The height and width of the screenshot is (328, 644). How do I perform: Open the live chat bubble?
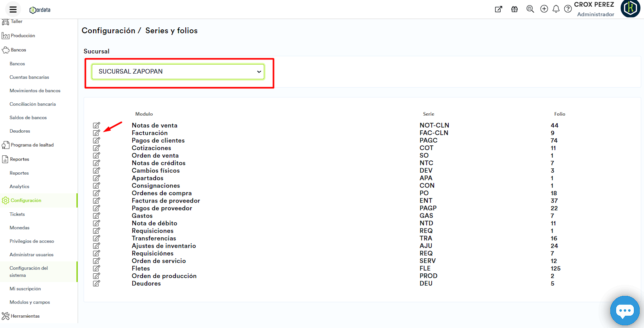pos(625,311)
